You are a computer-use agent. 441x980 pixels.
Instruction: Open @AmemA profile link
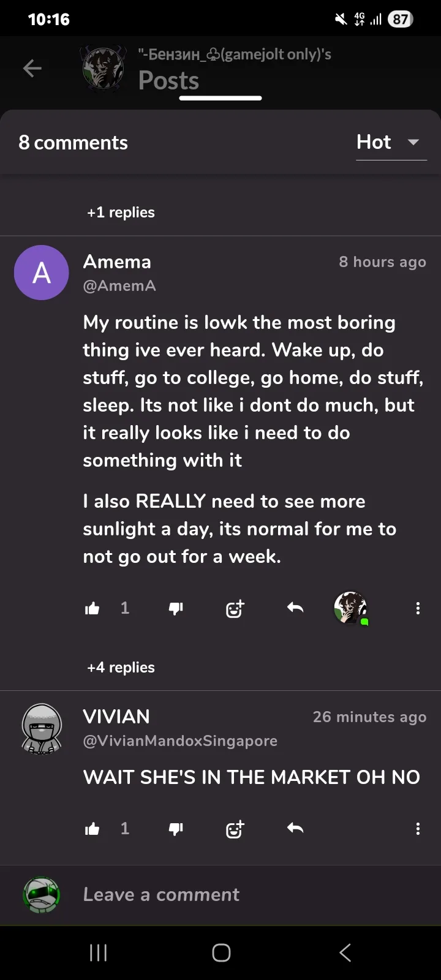[x=119, y=285]
